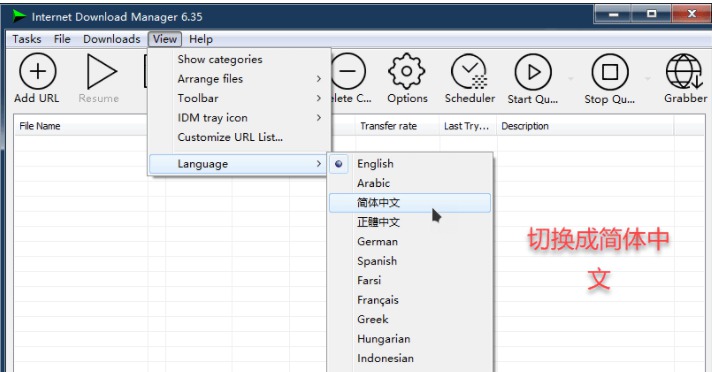
Task: Maximize the Internet Download Manager window
Action: click(x=652, y=14)
